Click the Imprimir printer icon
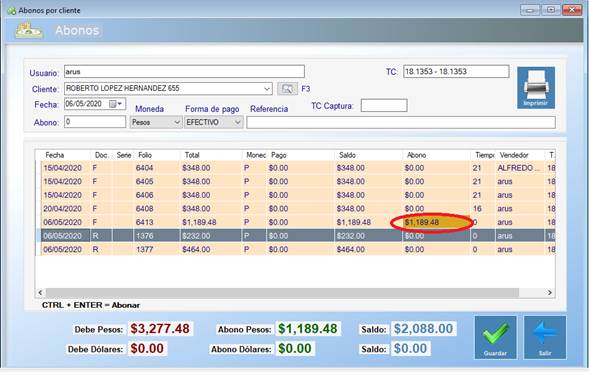This screenshot has height=372, width=589. pyautogui.click(x=536, y=88)
